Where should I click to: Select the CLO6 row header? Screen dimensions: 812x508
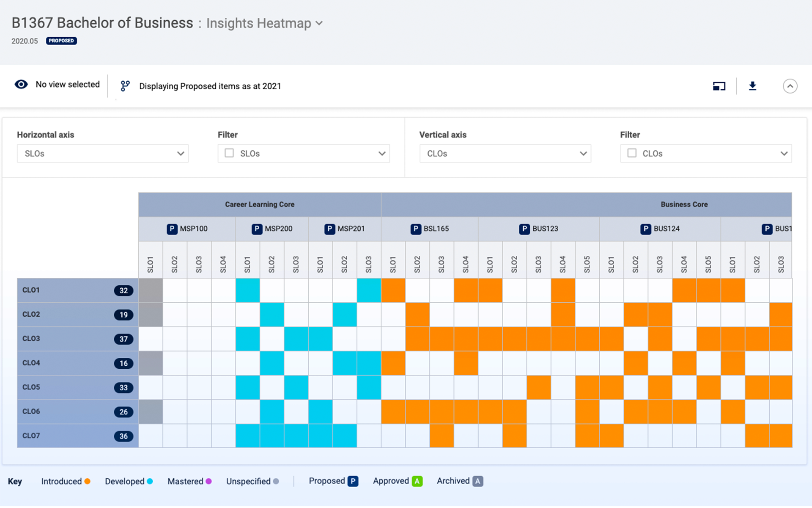tap(78, 411)
